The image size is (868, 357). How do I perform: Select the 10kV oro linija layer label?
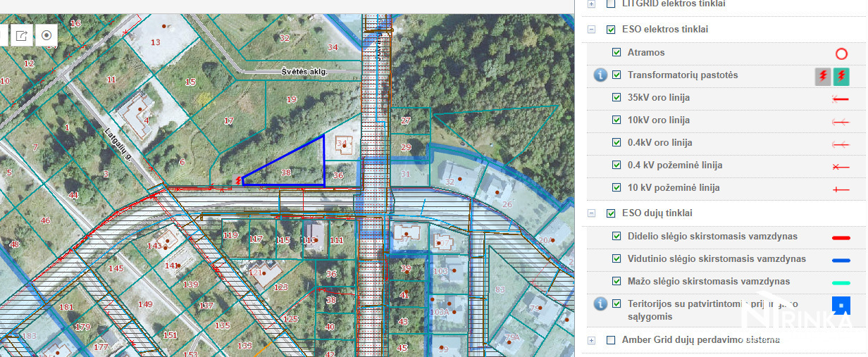pyautogui.click(x=658, y=120)
